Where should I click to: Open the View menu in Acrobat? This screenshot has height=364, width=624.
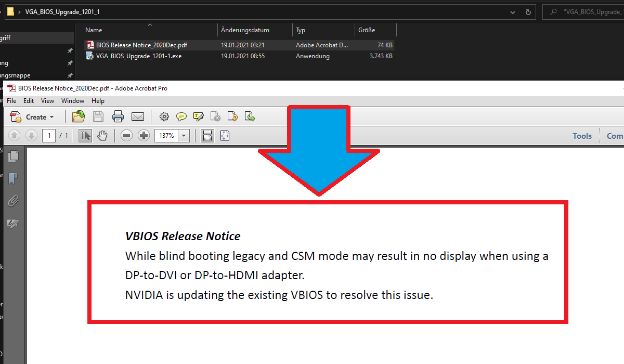coord(47,101)
